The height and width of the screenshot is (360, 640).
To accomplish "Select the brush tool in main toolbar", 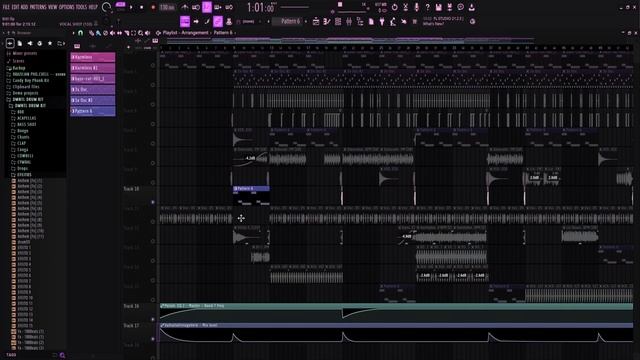I will click(207, 21).
